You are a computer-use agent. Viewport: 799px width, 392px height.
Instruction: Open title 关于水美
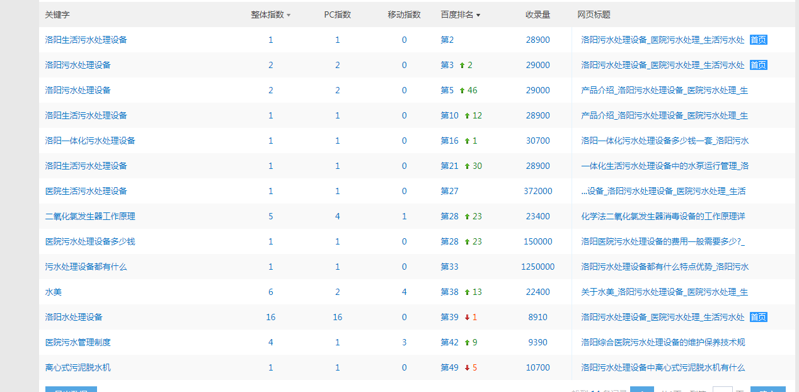tap(664, 292)
